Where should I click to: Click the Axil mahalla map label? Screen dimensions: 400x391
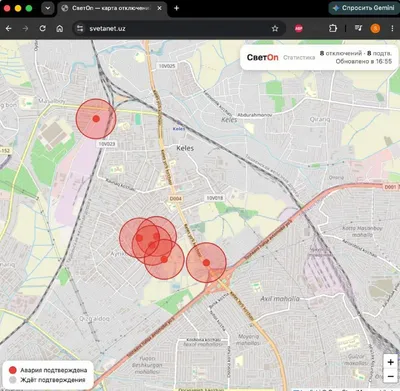pos(280,299)
